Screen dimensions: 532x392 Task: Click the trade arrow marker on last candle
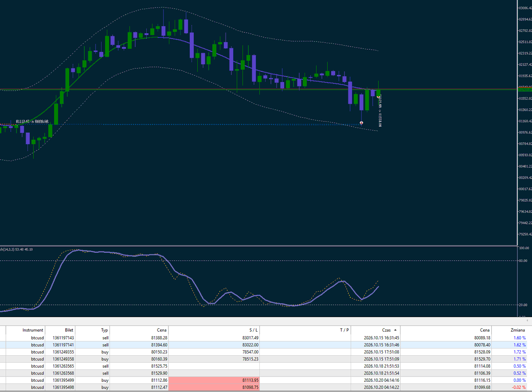pos(378,96)
